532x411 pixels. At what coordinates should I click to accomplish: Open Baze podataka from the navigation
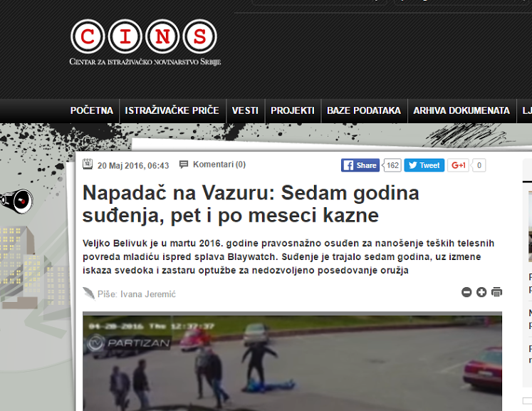click(x=363, y=111)
